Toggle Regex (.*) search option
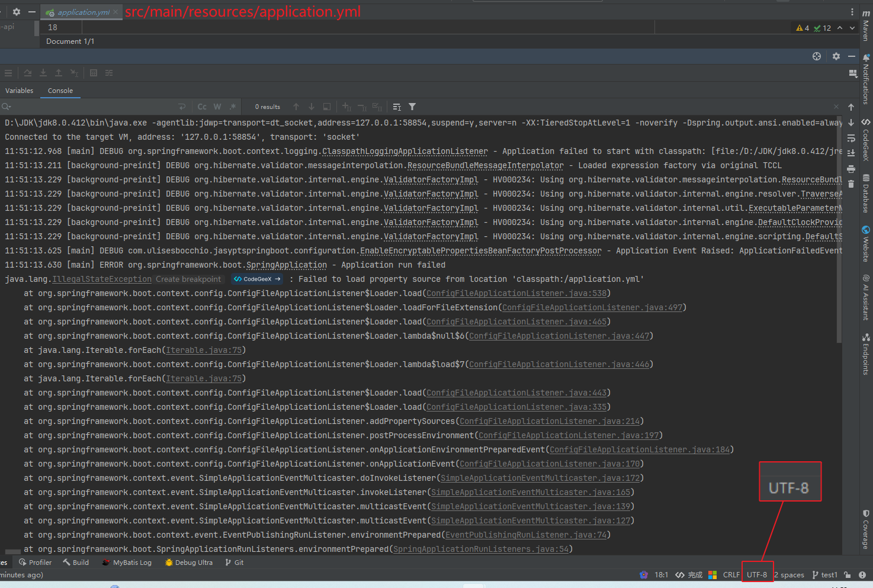This screenshot has height=588, width=873. (233, 107)
